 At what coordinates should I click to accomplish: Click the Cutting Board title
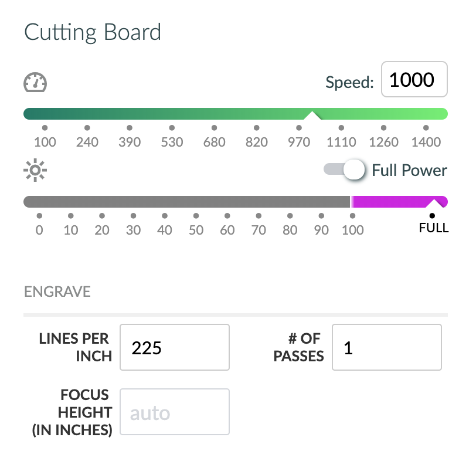point(93,32)
